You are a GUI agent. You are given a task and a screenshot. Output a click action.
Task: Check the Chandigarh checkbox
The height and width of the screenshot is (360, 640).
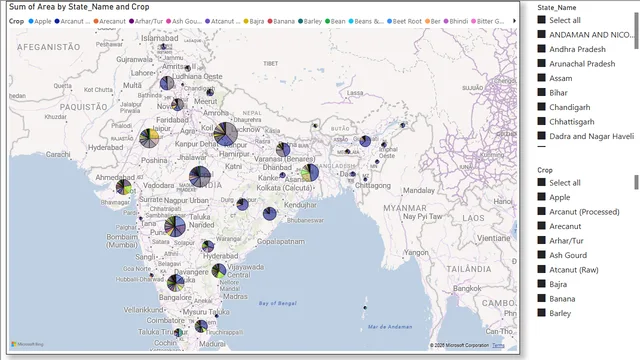[542, 107]
